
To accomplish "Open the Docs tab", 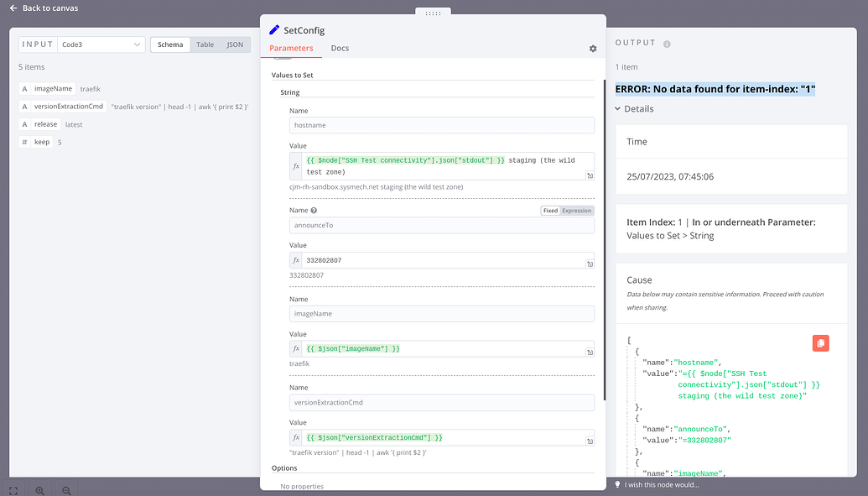I will 340,49.
